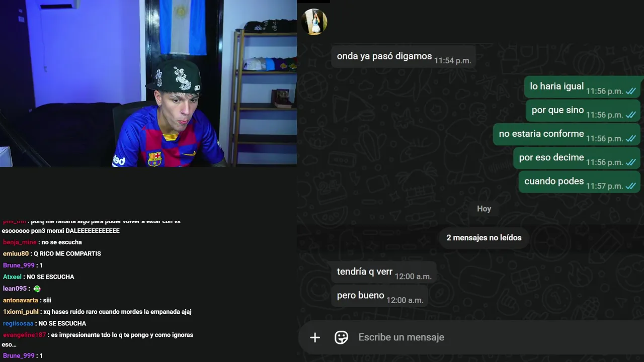The width and height of the screenshot is (644, 362).
Task: Click read receipt ticks on 'no estaria conforme'
Action: 631,138
